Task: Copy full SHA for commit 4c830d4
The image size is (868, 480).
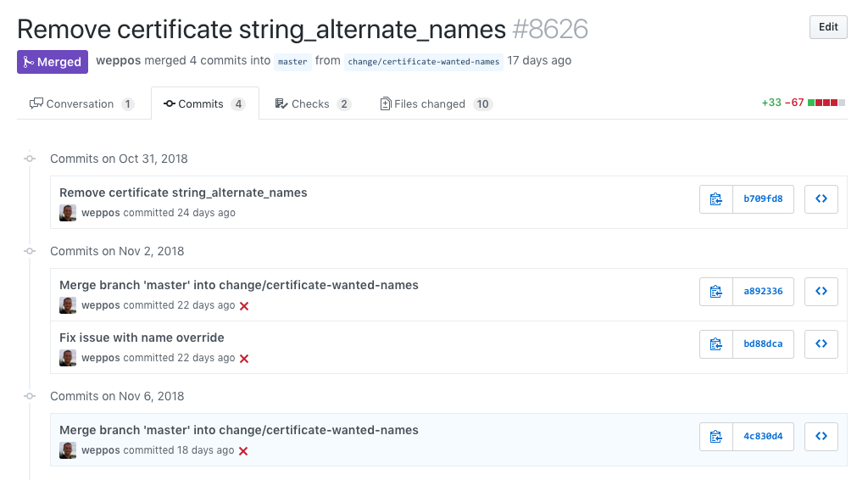Action: coord(715,436)
